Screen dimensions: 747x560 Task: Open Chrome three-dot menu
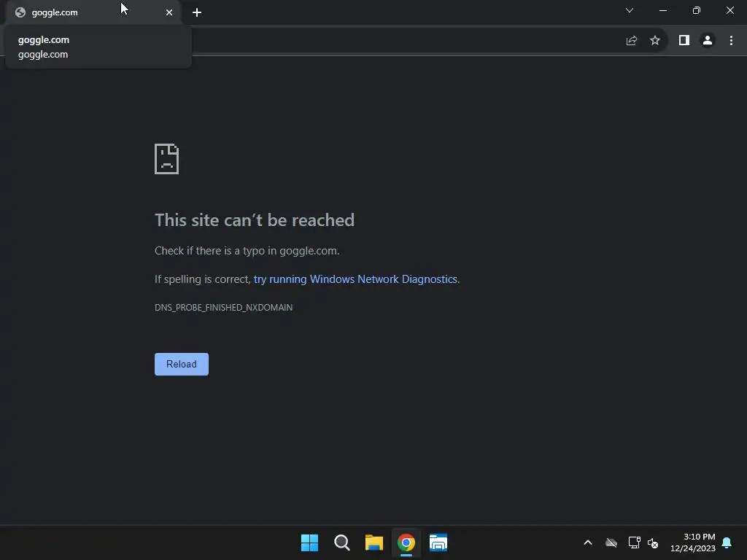731,41
